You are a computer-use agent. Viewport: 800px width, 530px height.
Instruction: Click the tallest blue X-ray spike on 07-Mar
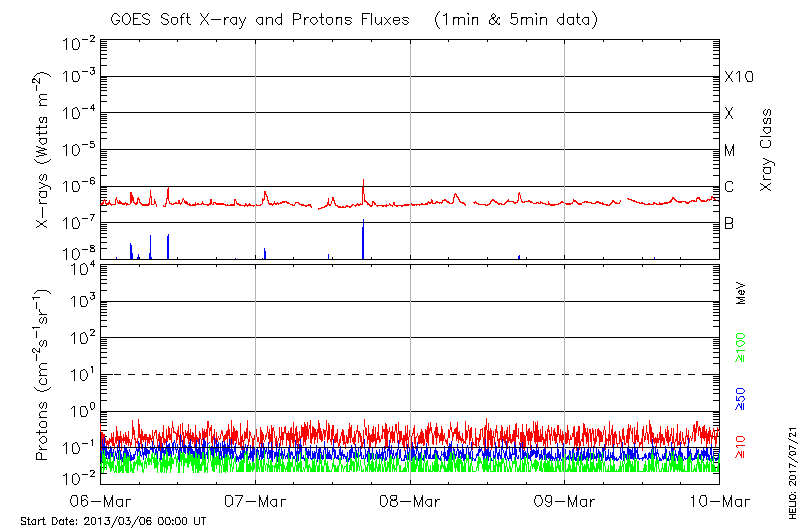[x=363, y=240]
